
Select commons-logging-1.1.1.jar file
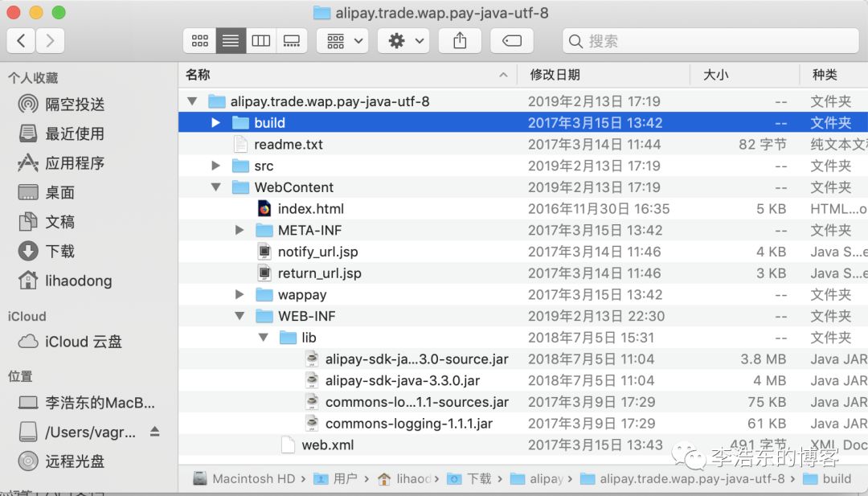click(523, 424)
